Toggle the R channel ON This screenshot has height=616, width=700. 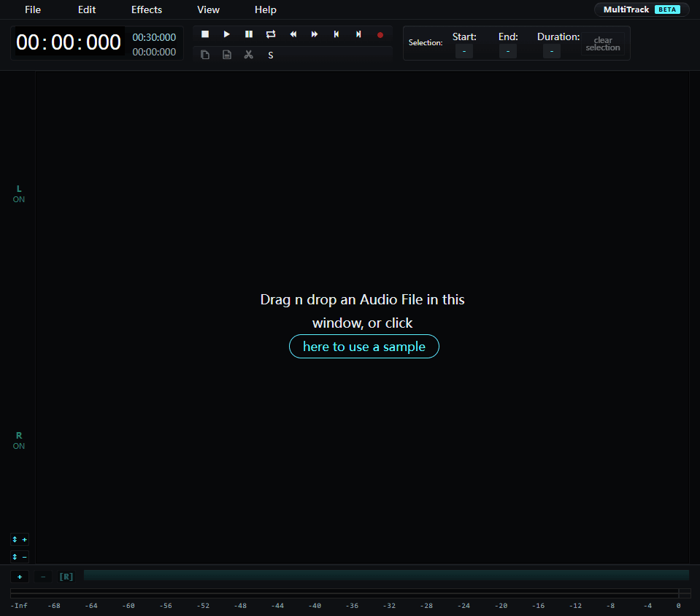19,441
